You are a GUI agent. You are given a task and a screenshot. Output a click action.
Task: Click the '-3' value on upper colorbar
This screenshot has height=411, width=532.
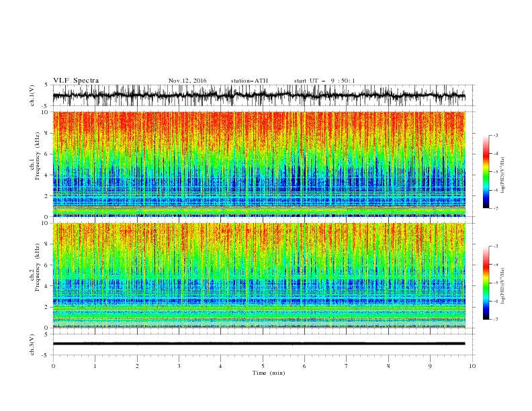pos(495,135)
